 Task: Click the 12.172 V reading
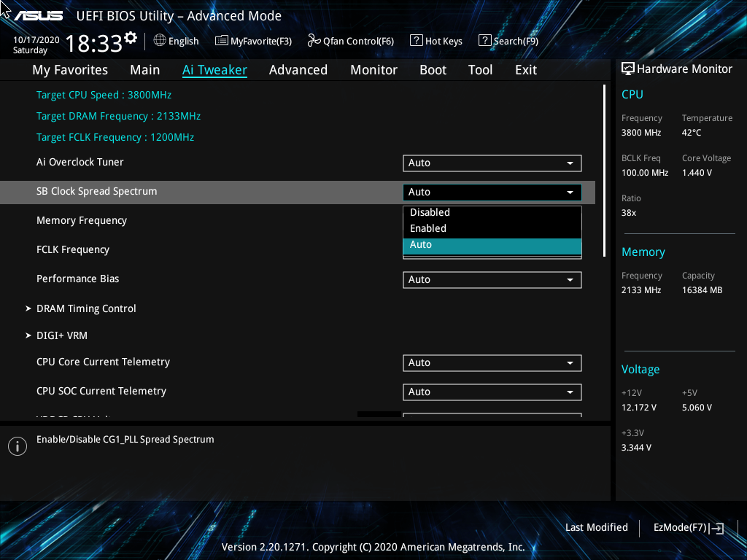pos(639,408)
